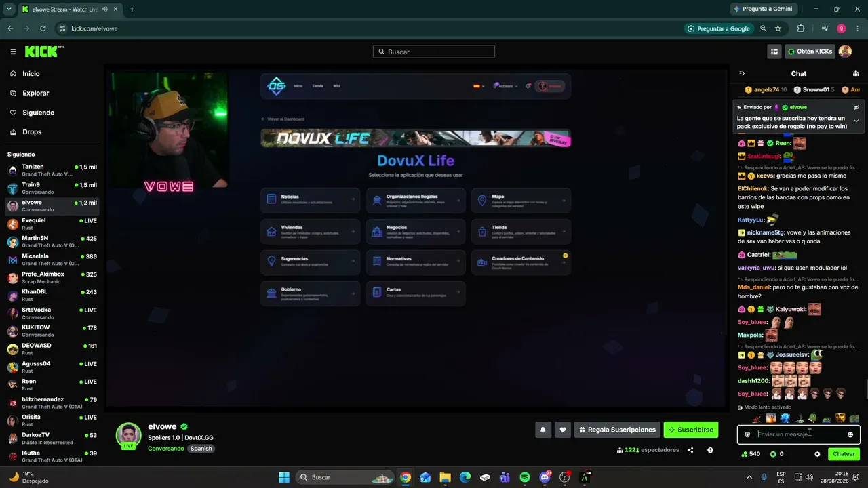Open the MartinSN channel in the sidebar
Image resolution: width=868 pixels, height=488 pixels.
(x=52, y=241)
